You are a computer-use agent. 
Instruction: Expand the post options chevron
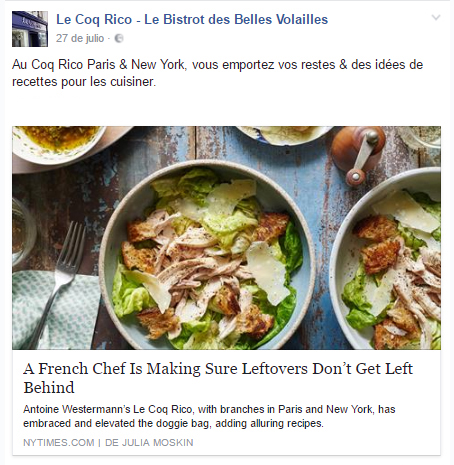click(436, 17)
